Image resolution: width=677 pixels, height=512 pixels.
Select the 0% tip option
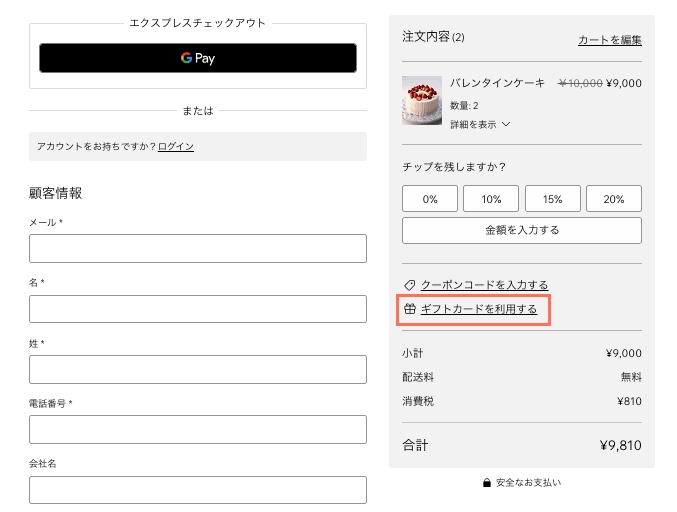pyautogui.click(x=430, y=199)
